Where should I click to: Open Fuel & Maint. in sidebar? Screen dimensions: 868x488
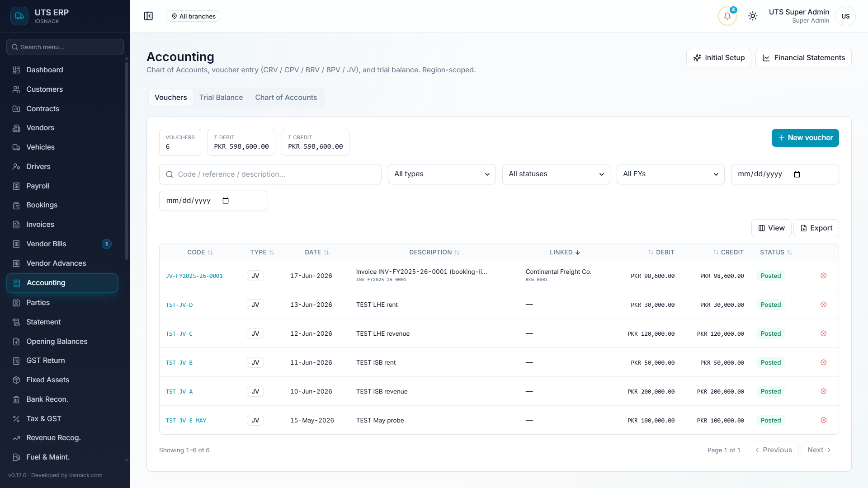[62, 457]
